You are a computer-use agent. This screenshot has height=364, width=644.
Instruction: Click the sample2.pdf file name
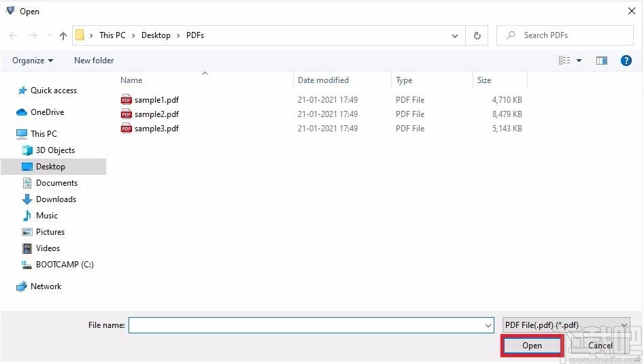point(156,114)
